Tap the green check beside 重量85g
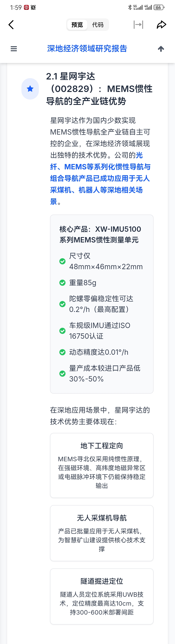Viewport: 175px width, 644px height. click(x=62, y=283)
